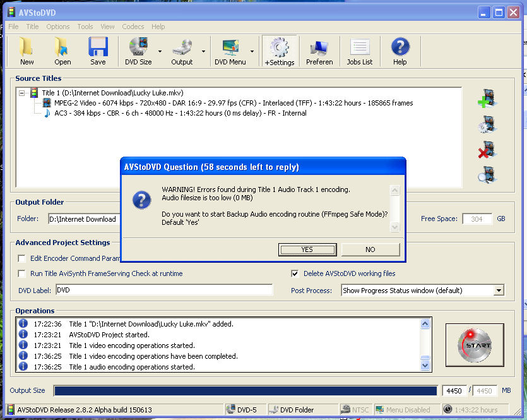Click the AVStoDVD title bar app icon
This screenshot has width=527, height=420.
click(11, 13)
